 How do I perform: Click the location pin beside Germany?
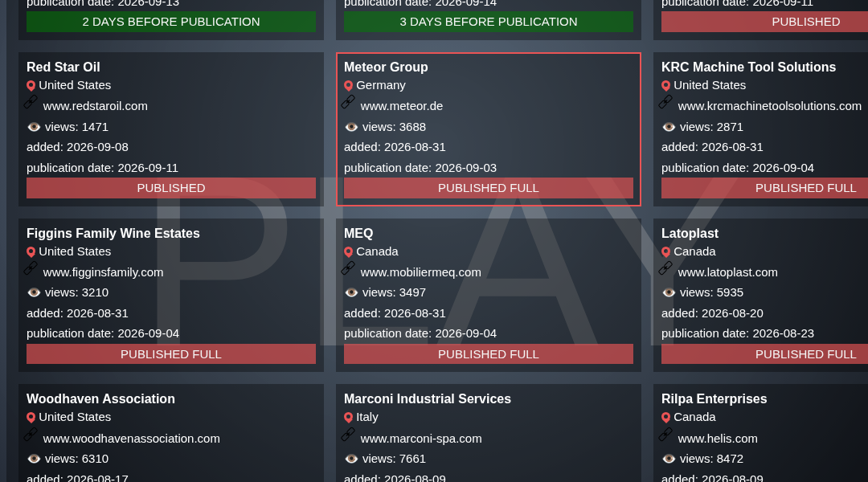pos(348,86)
